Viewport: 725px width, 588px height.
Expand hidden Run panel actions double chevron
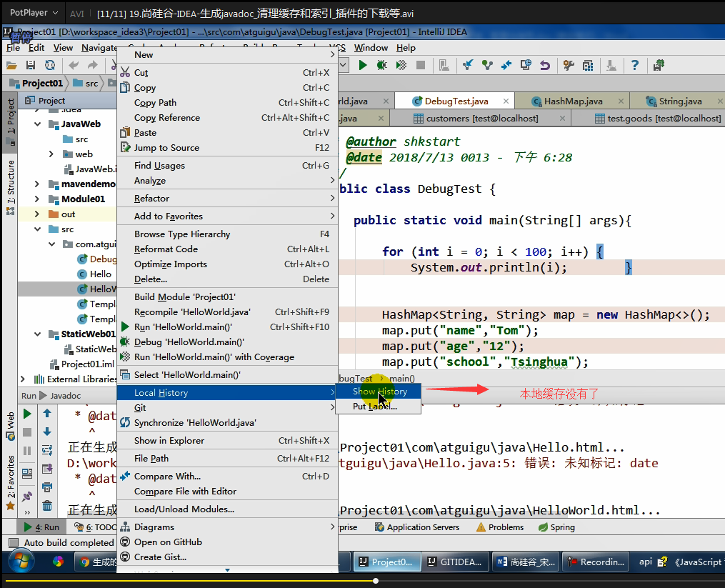[27, 512]
